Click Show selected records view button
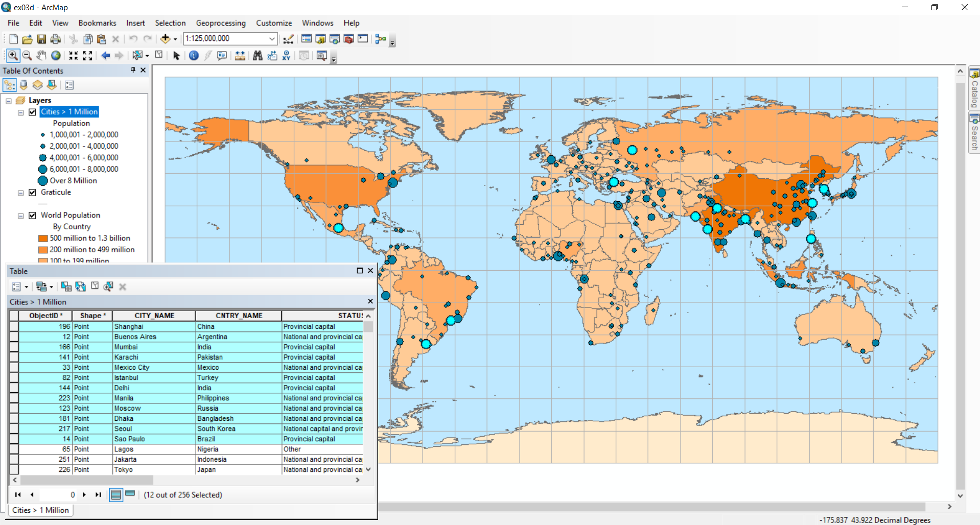 (x=130, y=494)
